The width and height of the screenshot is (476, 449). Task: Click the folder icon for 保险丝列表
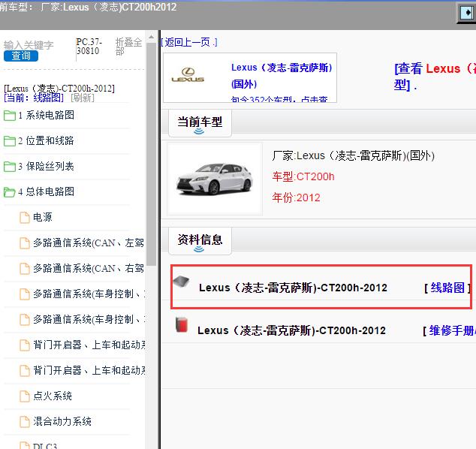pyautogui.click(x=10, y=167)
